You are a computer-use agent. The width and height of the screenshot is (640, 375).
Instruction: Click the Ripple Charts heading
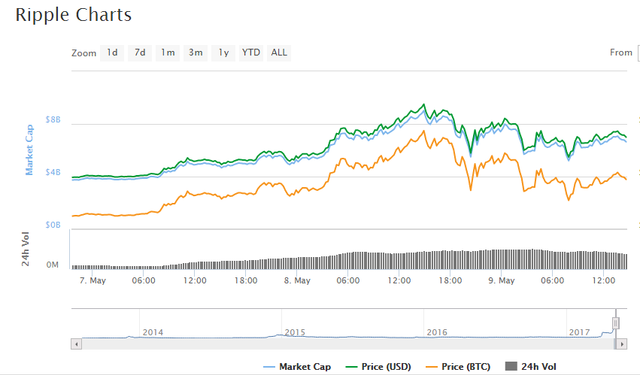point(73,15)
